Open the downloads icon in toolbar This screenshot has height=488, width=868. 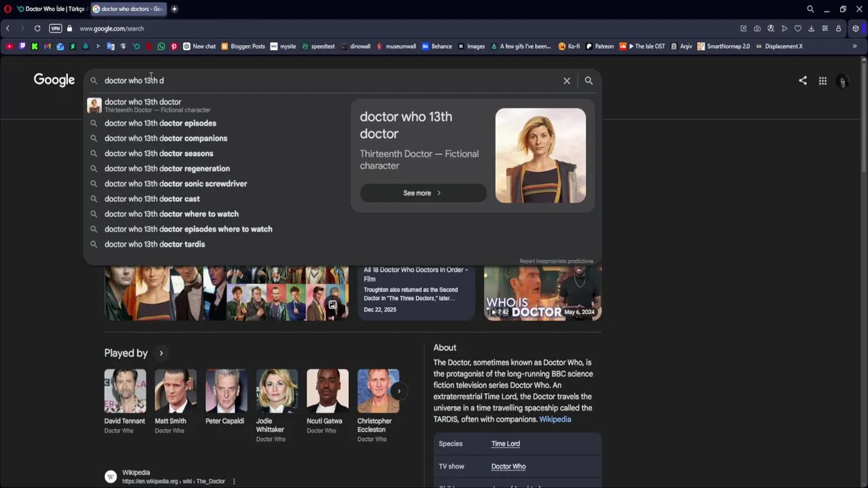click(x=811, y=28)
